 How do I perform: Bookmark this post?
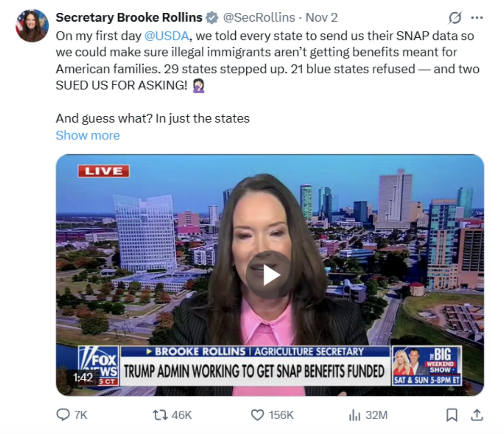click(x=452, y=415)
